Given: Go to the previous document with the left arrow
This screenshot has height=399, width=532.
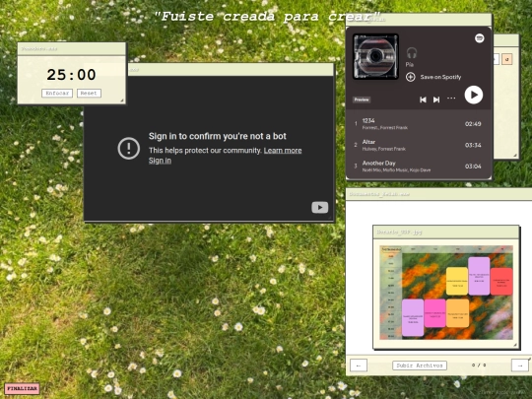Looking at the screenshot, I should tap(359, 366).
